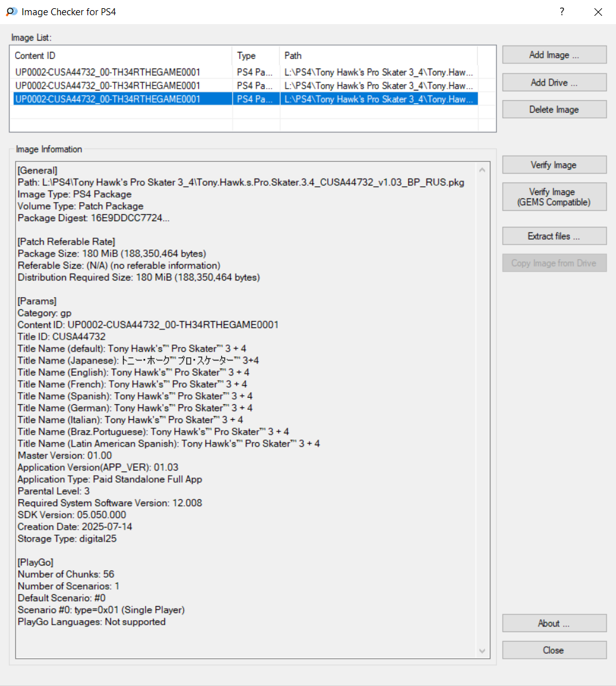Click the 'Distribution Required Size' line
The width and height of the screenshot is (616, 686).
click(x=139, y=277)
